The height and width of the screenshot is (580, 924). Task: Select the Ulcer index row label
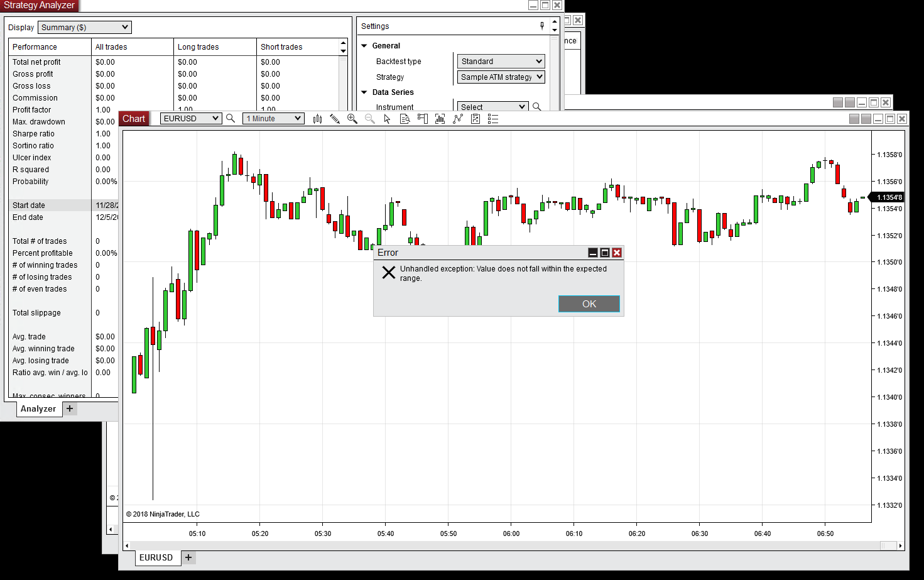[x=32, y=158]
